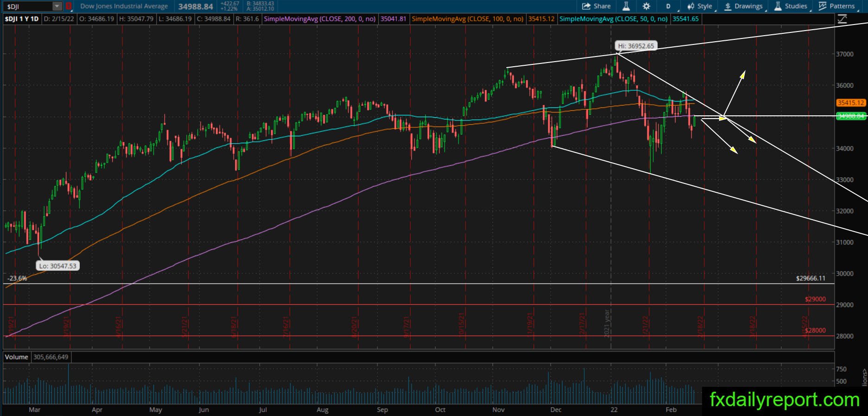The height and width of the screenshot is (416, 868).
Task: Open the flask icon left of the gear
Action: tap(626, 6)
